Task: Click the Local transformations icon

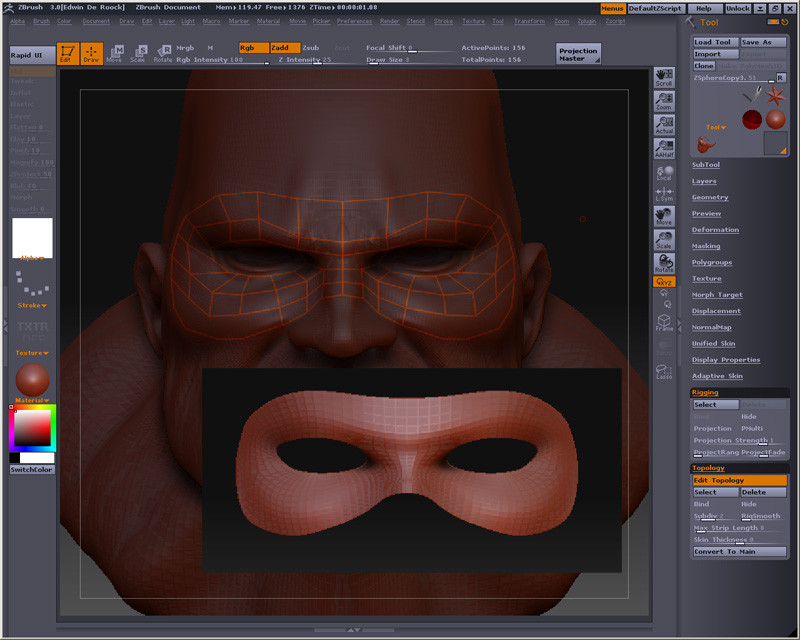Action: pos(664,173)
